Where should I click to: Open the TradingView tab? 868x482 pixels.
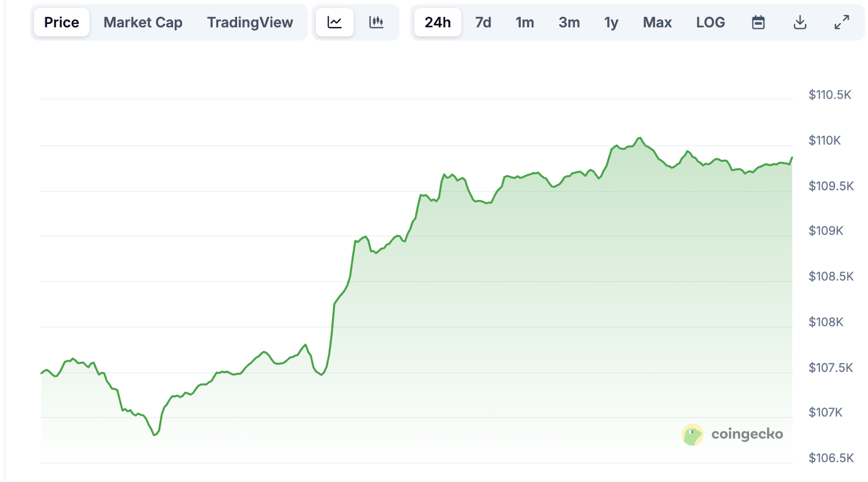(x=250, y=22)
